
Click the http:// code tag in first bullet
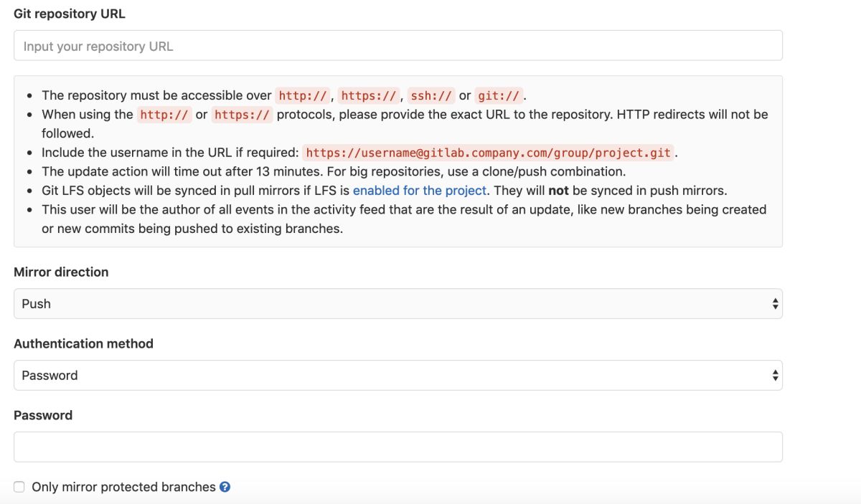click(x=304, y=95)
